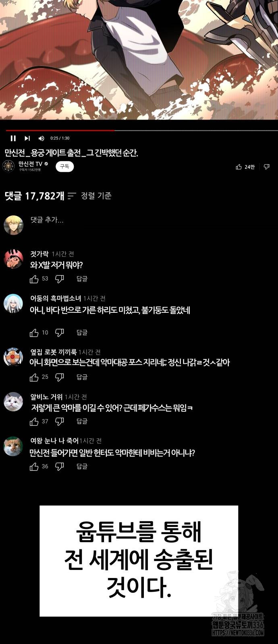Dislike 알비노 거위's comment
The image size is (278, 644).
59,421
